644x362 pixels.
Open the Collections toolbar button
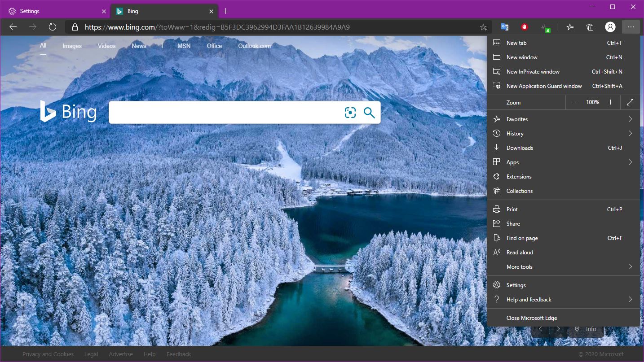pos(590,27)
